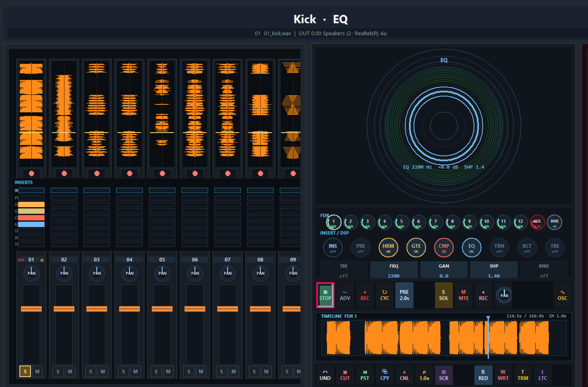Select the GAN 0.0 gain field
Screen dimensions: 588x387
[x=444, y=270]
